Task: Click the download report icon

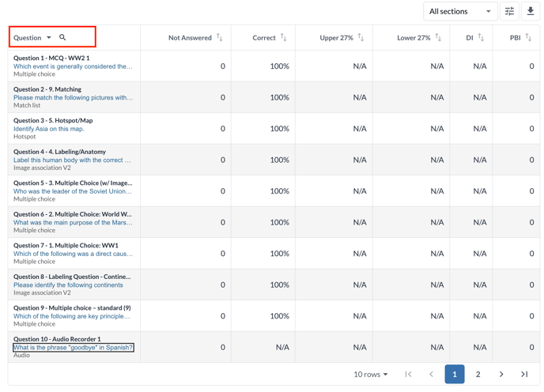Action: coord(531,11)
